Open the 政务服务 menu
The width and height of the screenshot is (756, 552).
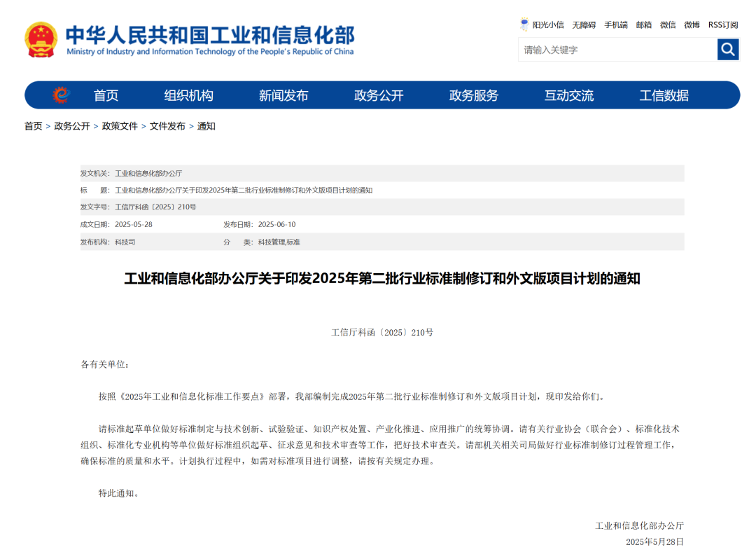click(473, 95)
